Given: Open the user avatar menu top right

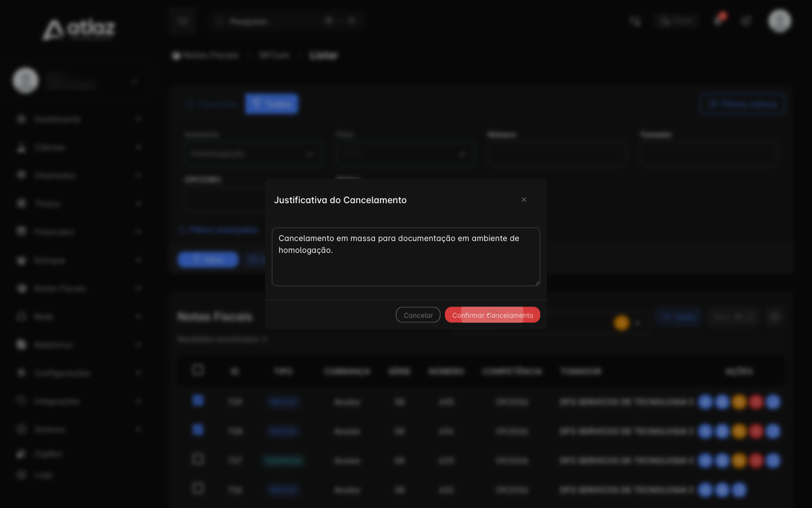Looking at the screenshot, I should 780,21.
